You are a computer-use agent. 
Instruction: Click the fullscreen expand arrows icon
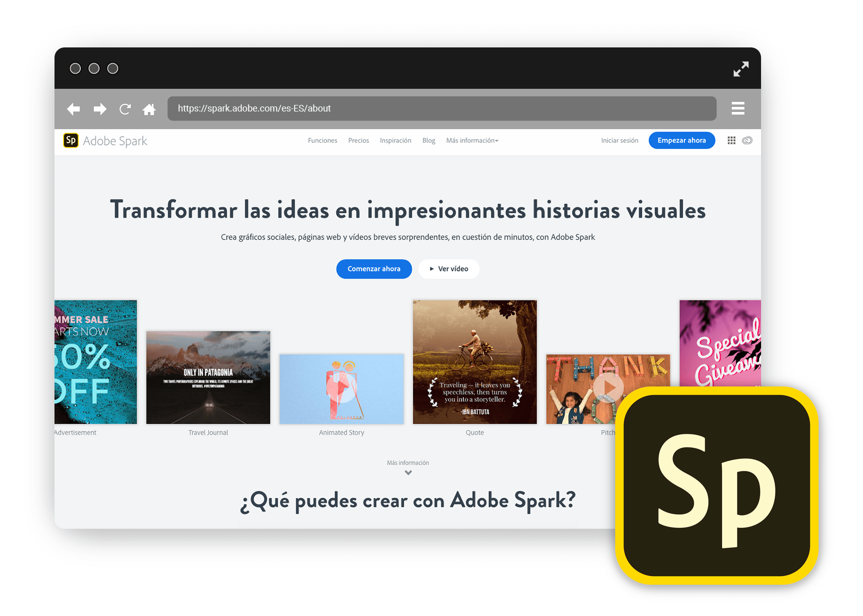[741, 69]
